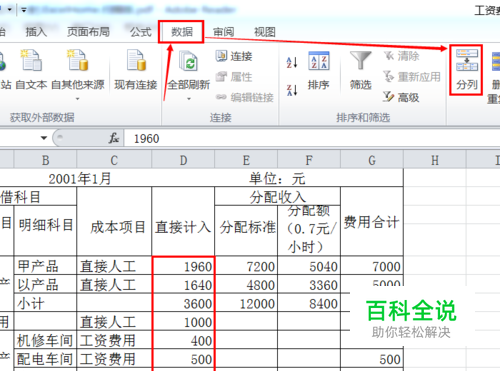Select column C header
Viewport: 500px width, 371px height.
coord(114,160)
